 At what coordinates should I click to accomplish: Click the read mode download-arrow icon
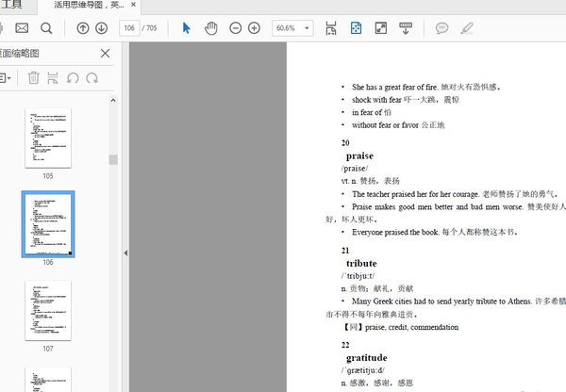[x=406, y=28]
